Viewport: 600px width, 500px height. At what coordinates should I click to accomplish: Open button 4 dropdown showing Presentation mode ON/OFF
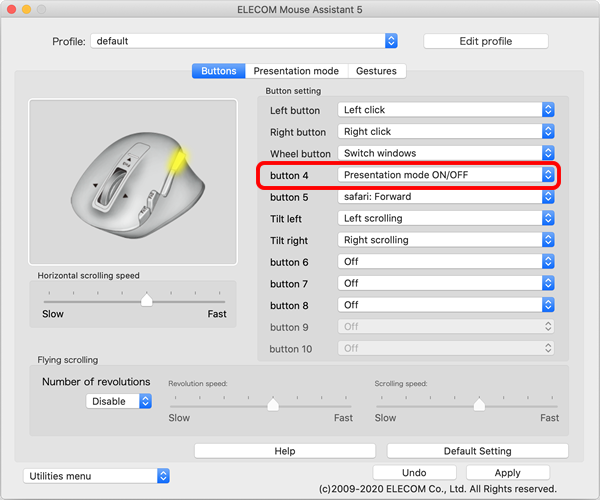(446, 175)
